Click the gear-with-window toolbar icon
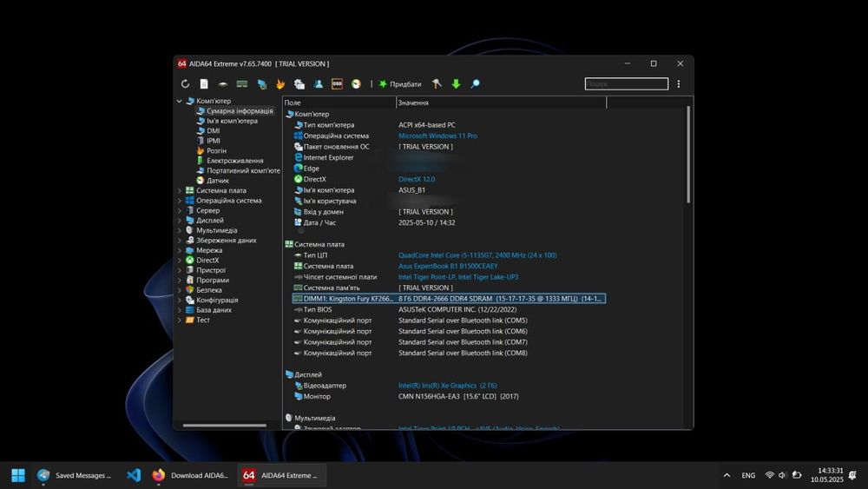This screenshot has width=868, height=489. tap(299, 83)
